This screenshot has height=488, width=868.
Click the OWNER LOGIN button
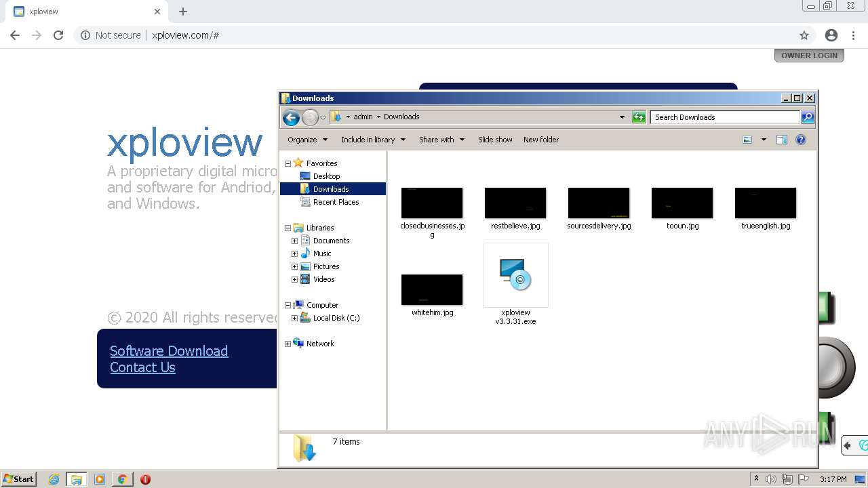pos(809,56)
